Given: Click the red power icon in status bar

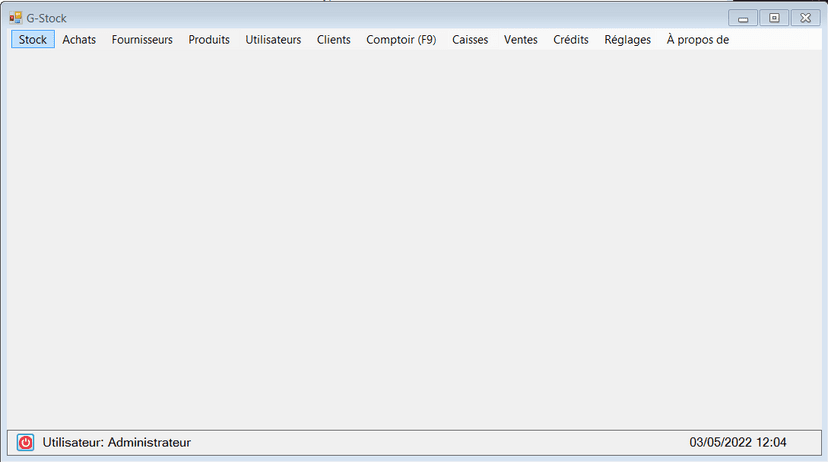Looking at the screenshot, I should tap(26, 442).
